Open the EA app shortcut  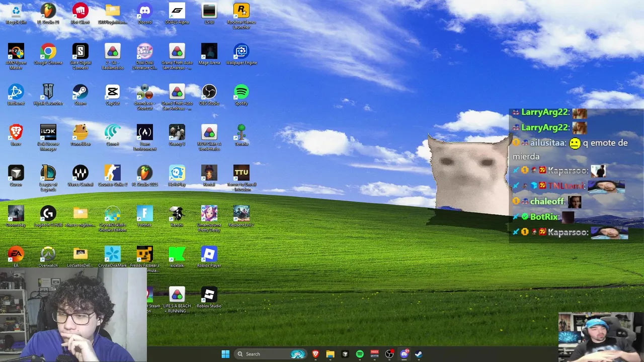click(16, 257)
